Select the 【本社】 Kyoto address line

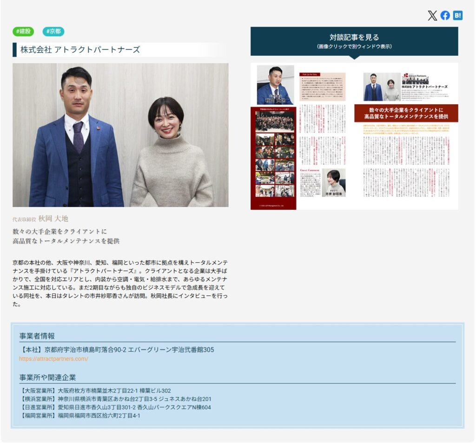117,350
